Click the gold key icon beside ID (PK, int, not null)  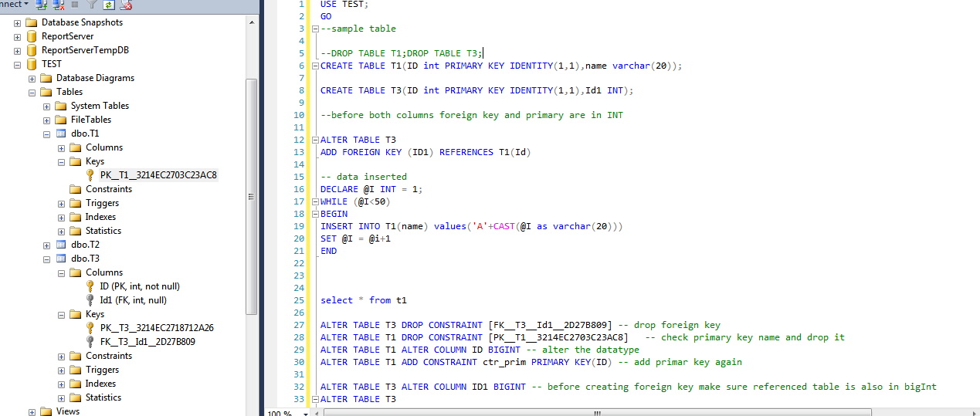click(90, 286)
